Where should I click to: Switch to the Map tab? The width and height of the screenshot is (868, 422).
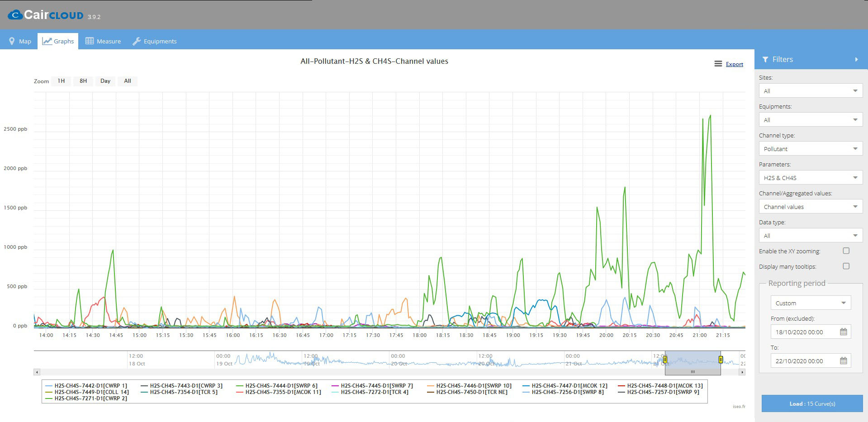20,41
